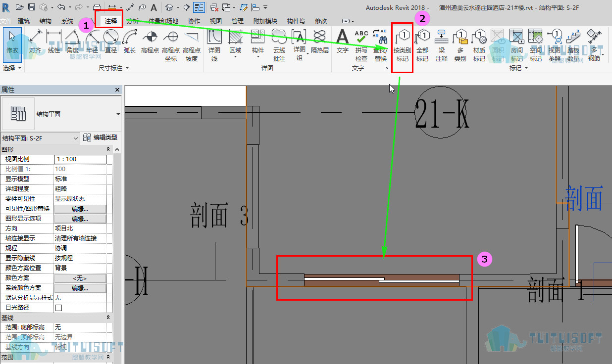The height and width of the screenshot is (364, 612).
Task: Open the structural plan S-2F view selector dropdown
Action: [40, 138]
